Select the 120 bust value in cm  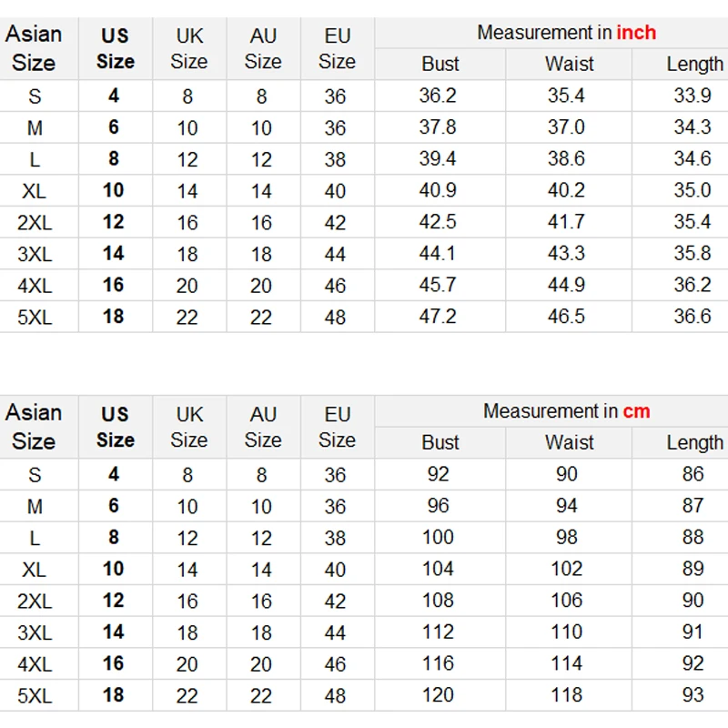click(x=438, y=695)
